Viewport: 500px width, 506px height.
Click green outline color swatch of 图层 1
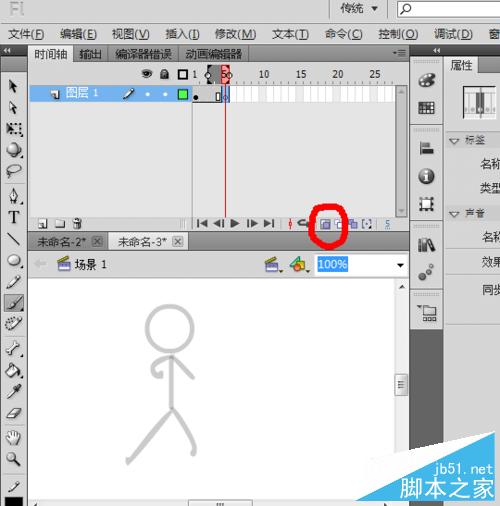(183, 95)
